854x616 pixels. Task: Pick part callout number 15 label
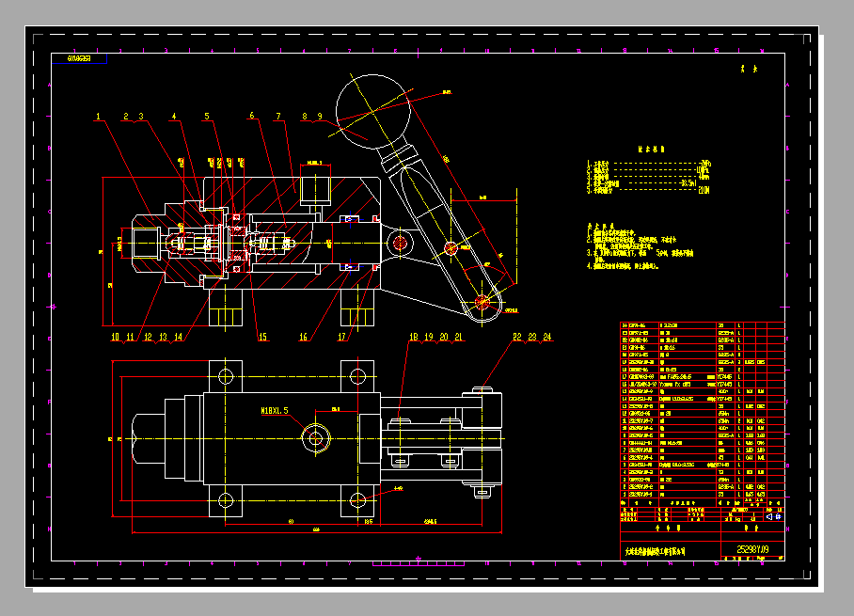262,337
